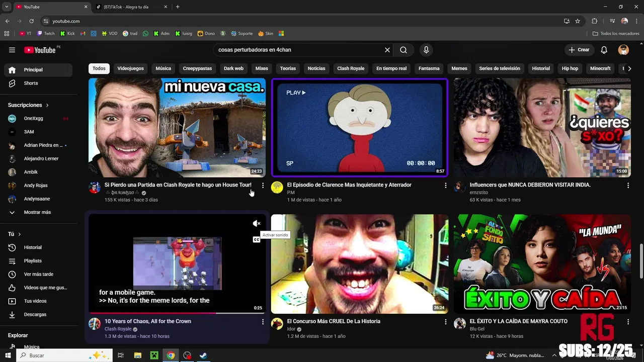Select the Todos filter chip
Image resolution: width=644 pixels, height=362 pixels.
99,68
